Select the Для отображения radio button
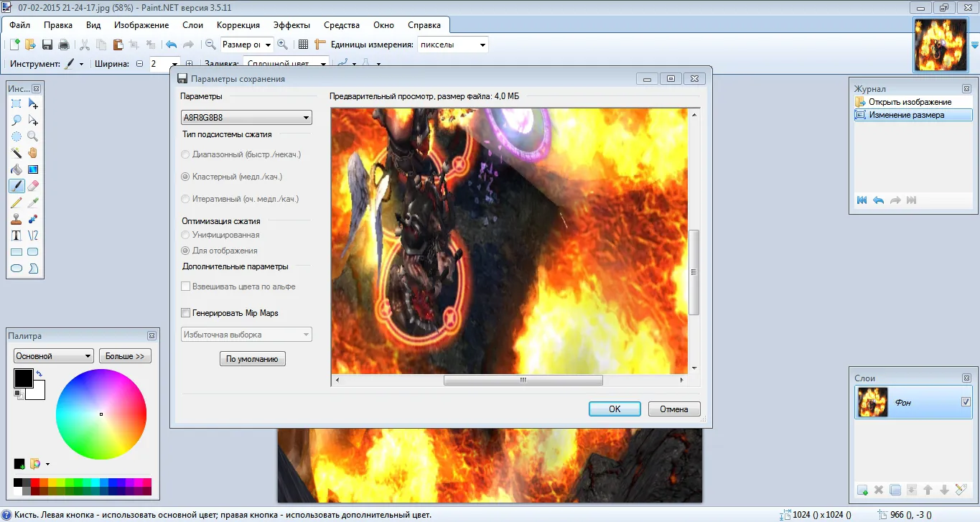Image resolution: width=980 pixels, height=522 pixels. [x=186, y=251]
